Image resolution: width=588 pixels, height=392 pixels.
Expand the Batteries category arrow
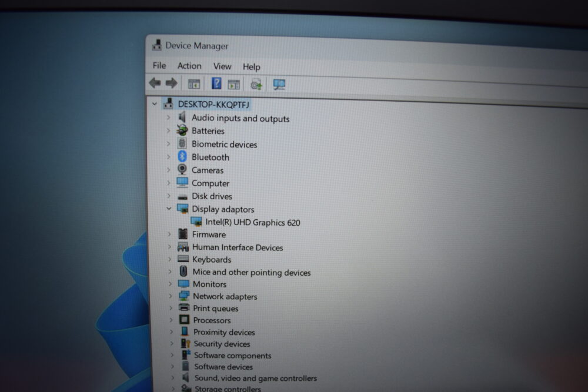168,130
